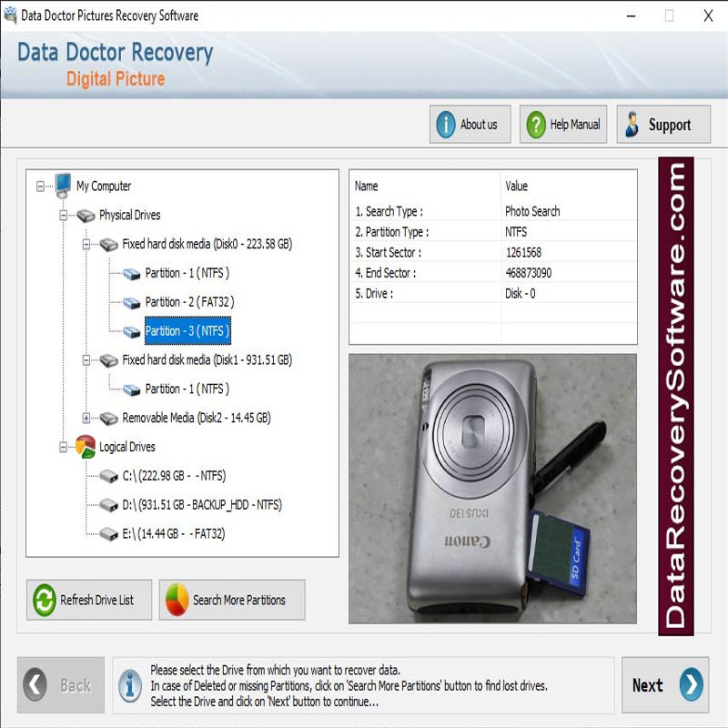The height and width of the screenshot is (728, 728).
Task: Click the Logical Drives pie chart icon
Action: click(x=86, y=447)
